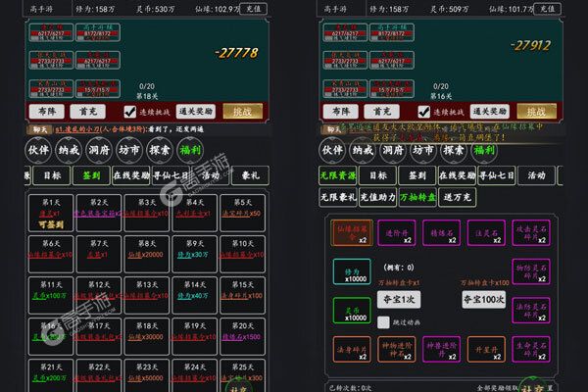
Task: Select 第18天 tile with 仙缘x30000
Action: 147,336
